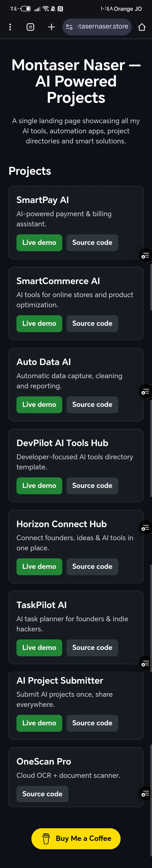The image size is (152, 868).
Task: Open Live demo for SmartCommerce AI
Action: [39, 324]
